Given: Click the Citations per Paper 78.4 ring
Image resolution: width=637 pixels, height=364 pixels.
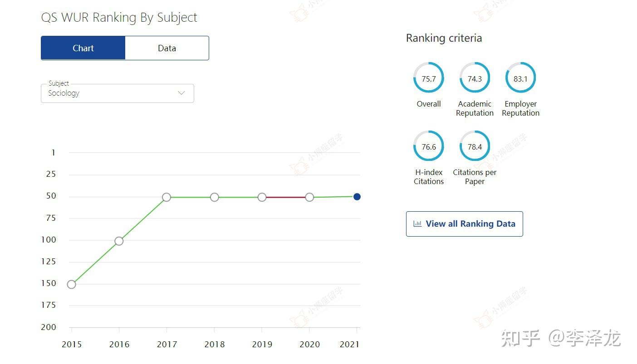Looking at the screenshot, I should pos(475,146).
